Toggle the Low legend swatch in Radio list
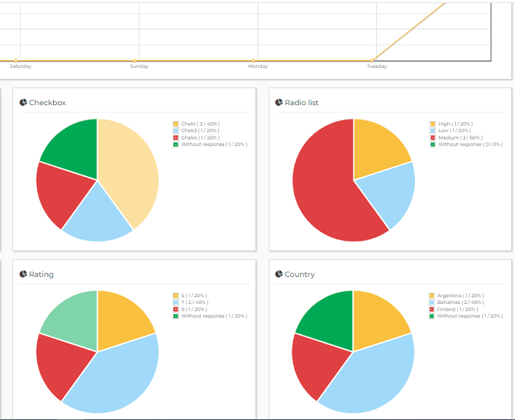The height and width of the screenshot is (420, 515). tap(433, 130)
